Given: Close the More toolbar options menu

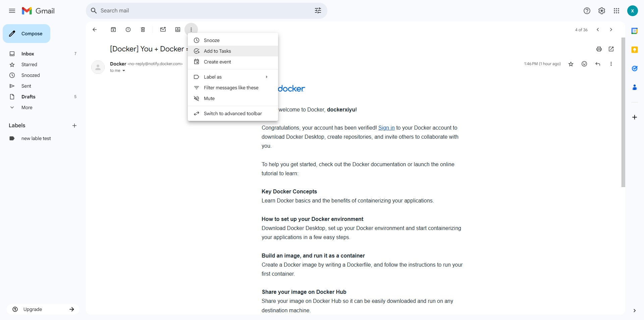Looking at the screenshot, I should coord(191,30).
